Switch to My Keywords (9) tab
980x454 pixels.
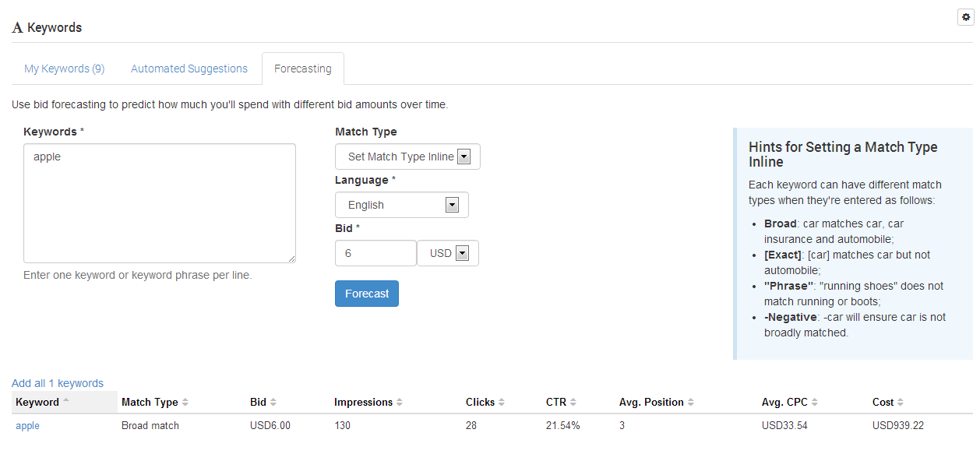pos(65,69)
